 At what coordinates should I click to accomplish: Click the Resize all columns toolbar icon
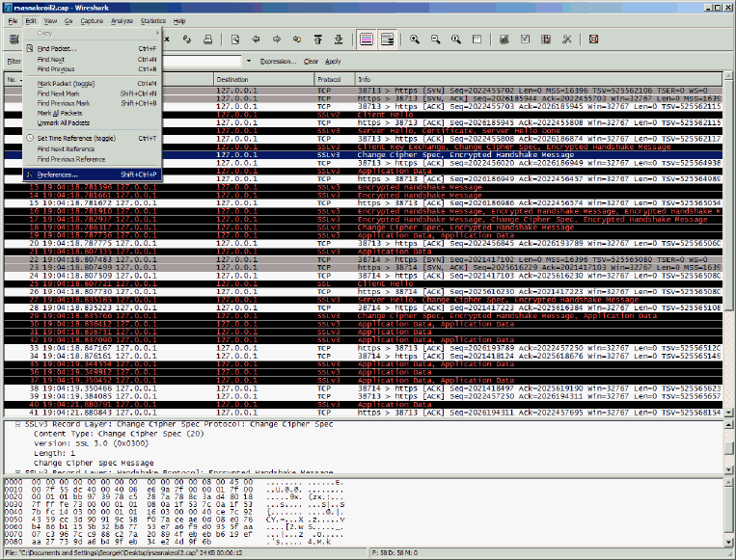click(x=477, y=40)
